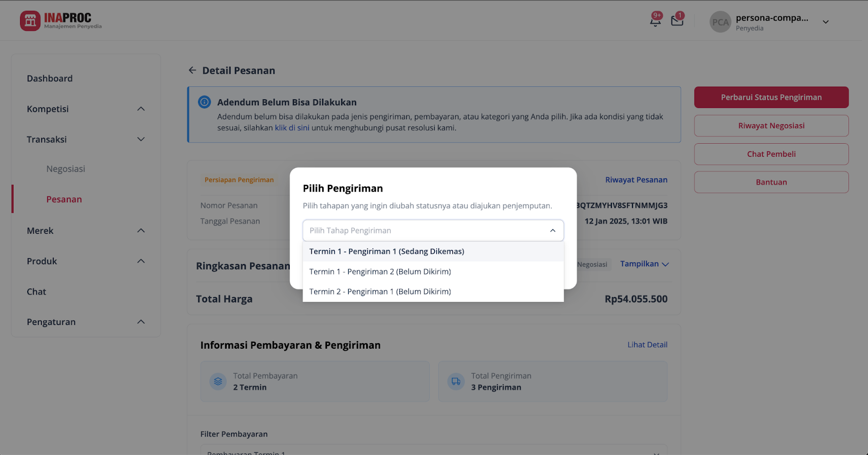
Task: Click the PCA profile avatar
Action: (720, 22)
